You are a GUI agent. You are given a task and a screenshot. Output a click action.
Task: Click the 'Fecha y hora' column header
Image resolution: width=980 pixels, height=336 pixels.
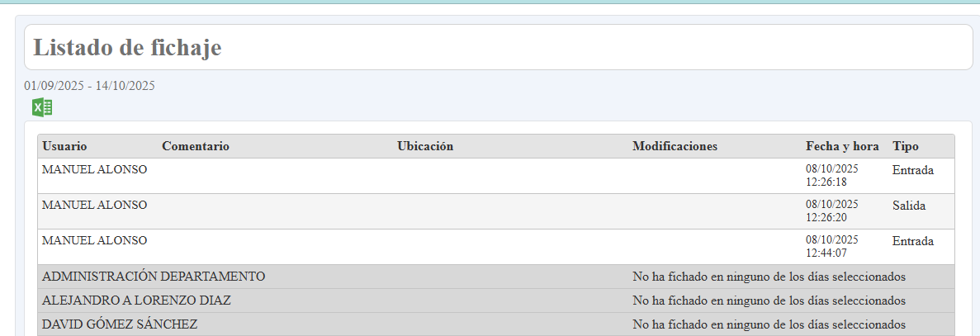coord(842,146)
